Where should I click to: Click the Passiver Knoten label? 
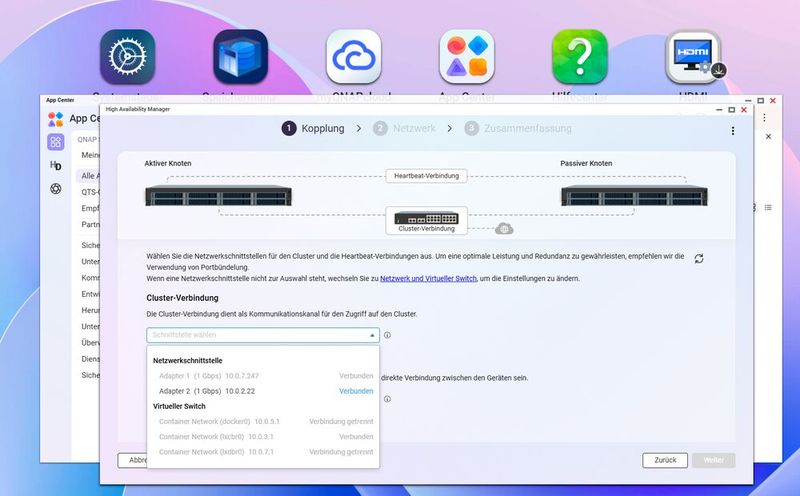pos(586,164)
